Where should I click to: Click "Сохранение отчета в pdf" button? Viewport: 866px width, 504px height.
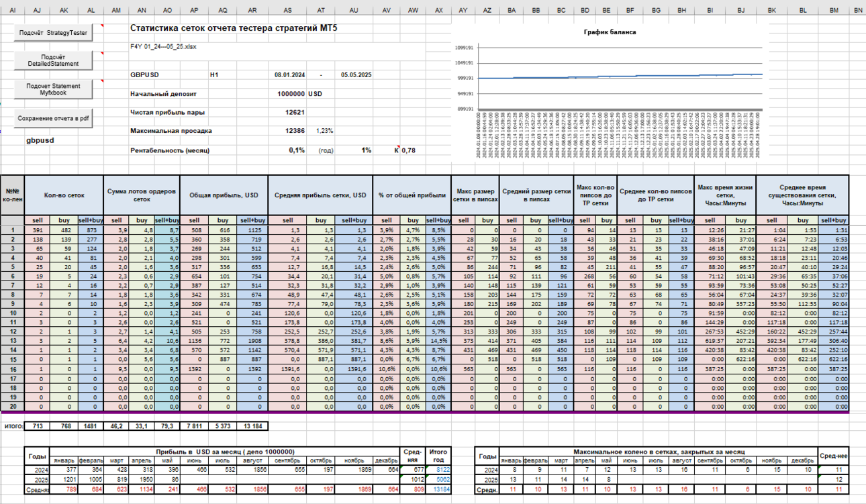53,118
